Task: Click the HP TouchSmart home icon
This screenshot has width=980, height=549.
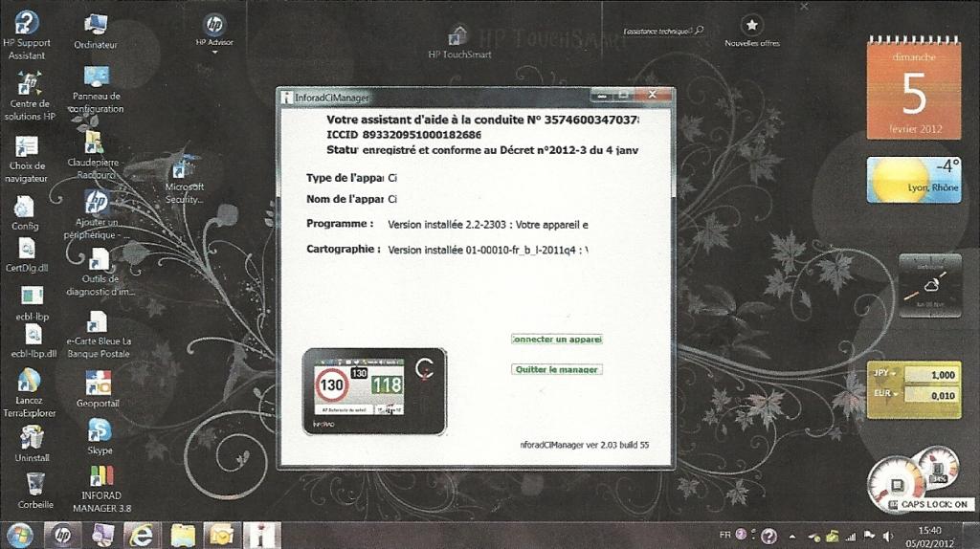Action: click(x=458, y=35)
